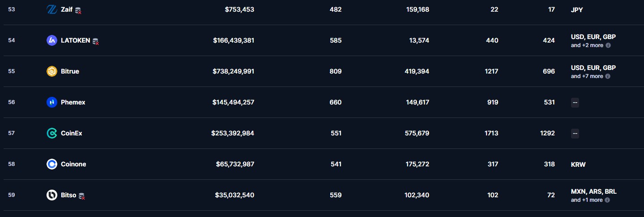Click the Bitso exchange logo
The height and width of the screenshot is (217, 644).
point(52,195)
